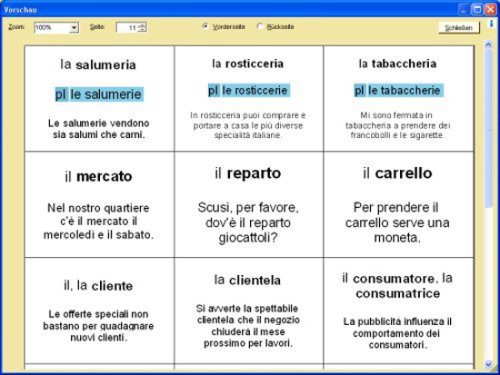Click the 'la salumeria' card heading
Image resolution: width=500 pixels, height=375 pixels.
[x=98, y=65]
